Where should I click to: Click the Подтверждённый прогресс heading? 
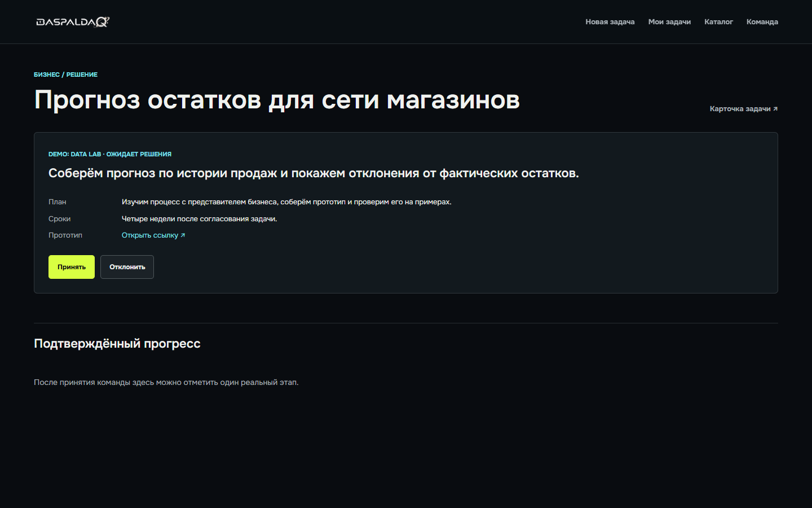117,344
